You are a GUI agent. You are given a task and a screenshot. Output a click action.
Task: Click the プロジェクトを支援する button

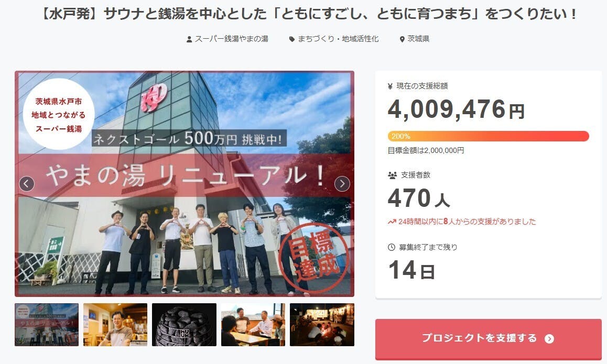(x=488, y=339)
